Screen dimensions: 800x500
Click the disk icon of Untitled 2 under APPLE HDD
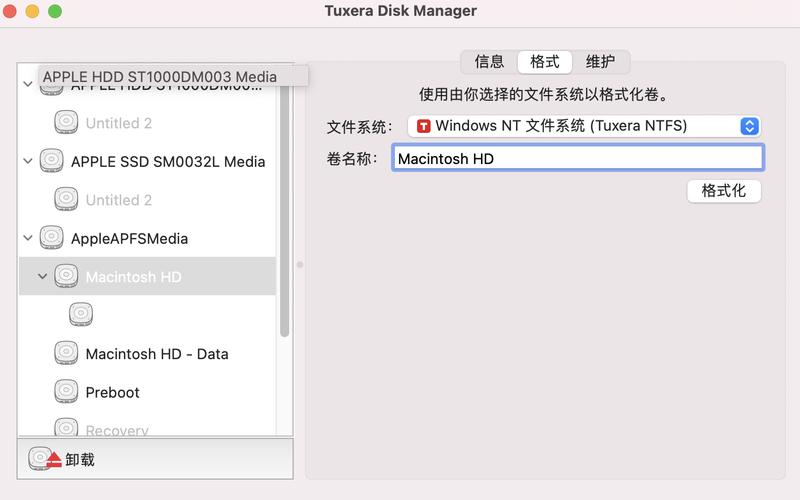click(x=66, y=122)
